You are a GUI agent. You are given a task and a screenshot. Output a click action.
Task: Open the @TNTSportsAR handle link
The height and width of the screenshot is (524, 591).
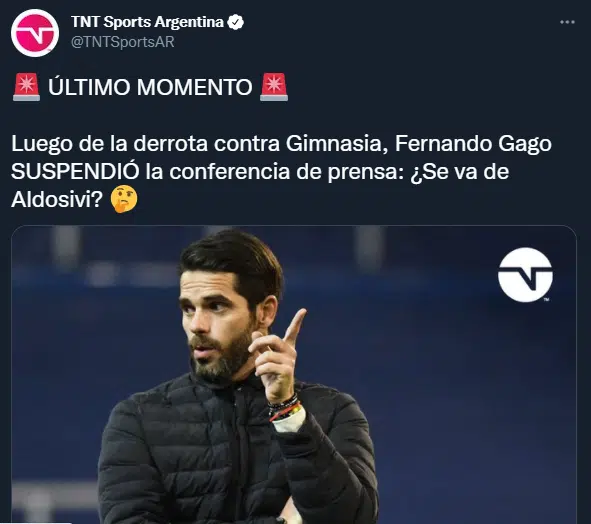pyautogui.click(x=123, y=42)
